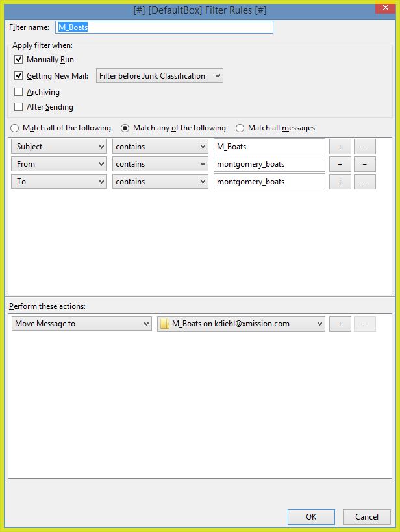Remove the Subject rule with its minus button

coord(364,147)
